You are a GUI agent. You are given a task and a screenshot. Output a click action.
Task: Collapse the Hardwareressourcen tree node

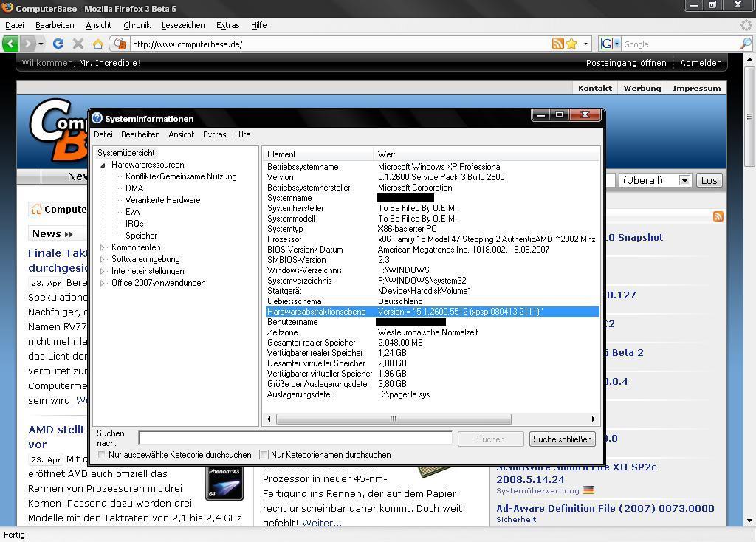[103, 165]
